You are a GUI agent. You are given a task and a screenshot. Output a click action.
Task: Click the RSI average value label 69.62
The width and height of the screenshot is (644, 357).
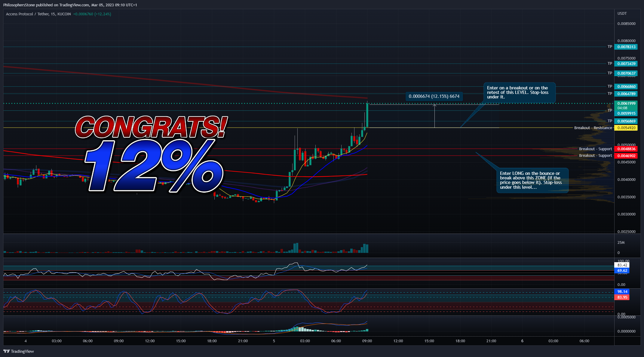[x=622, y=271]
